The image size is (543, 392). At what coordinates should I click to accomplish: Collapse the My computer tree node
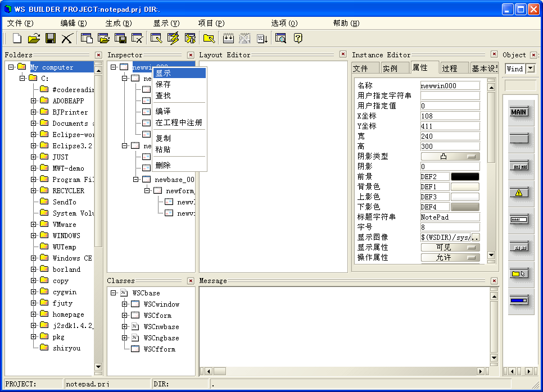pos(11,67)
